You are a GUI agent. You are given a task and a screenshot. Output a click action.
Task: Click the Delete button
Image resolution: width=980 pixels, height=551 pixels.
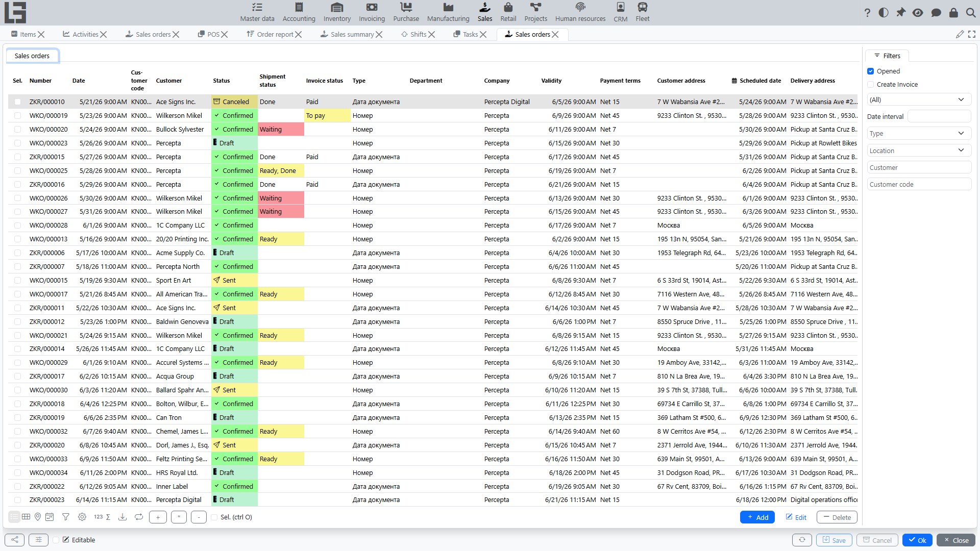pyautogui.click(x=837, y=517)
